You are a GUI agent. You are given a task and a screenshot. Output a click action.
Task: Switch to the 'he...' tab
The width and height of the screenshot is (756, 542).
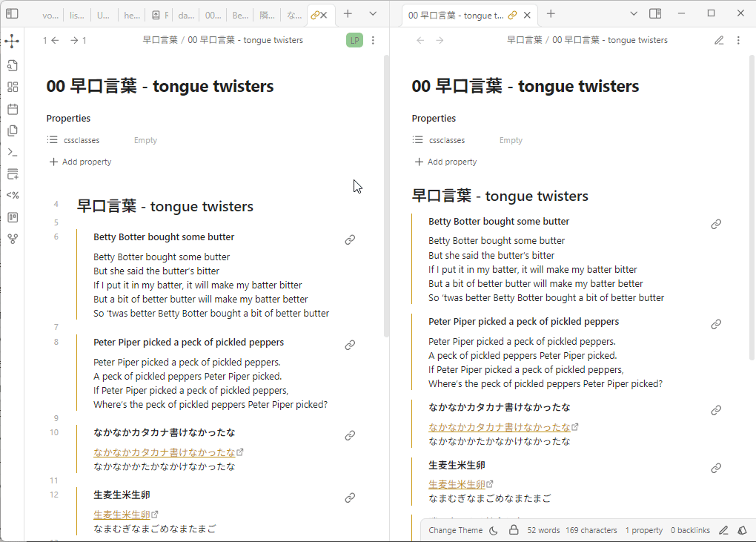(x=132, y=15)
